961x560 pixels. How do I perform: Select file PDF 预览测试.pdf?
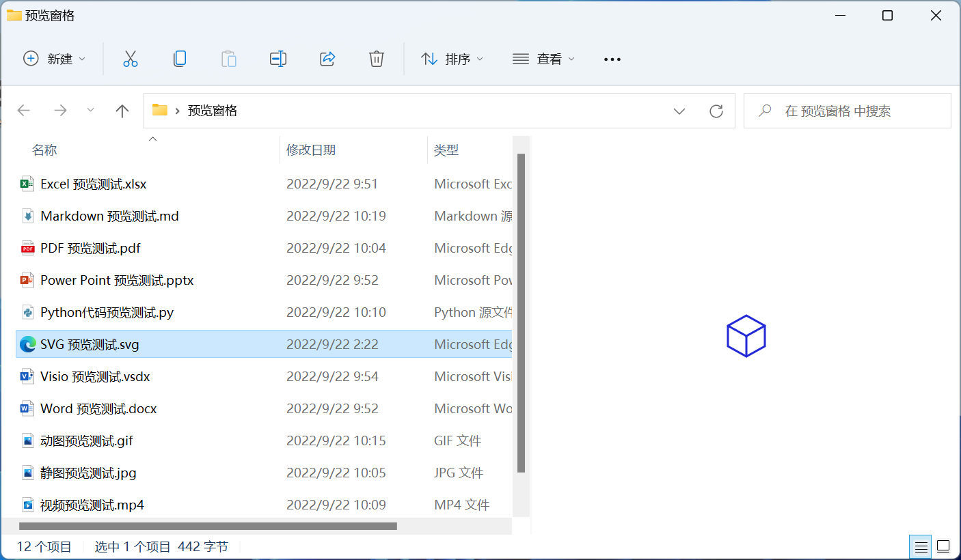(x=91, y=248)
